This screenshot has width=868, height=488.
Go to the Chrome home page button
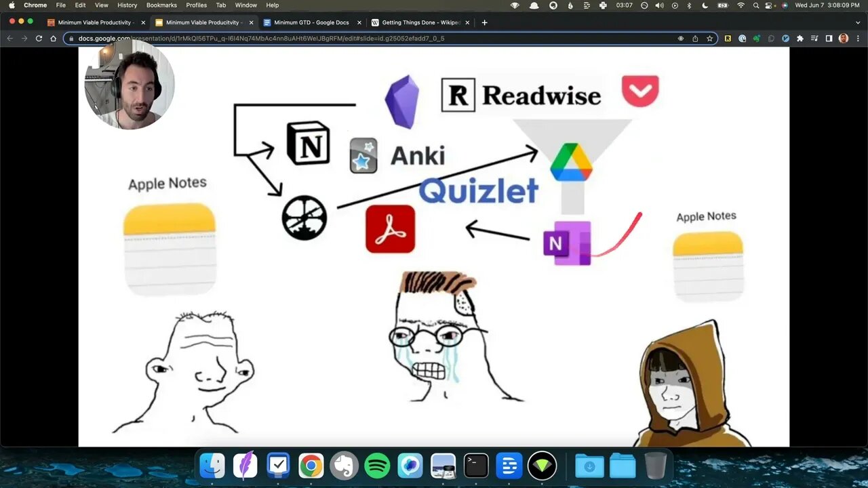pos(53,39)
